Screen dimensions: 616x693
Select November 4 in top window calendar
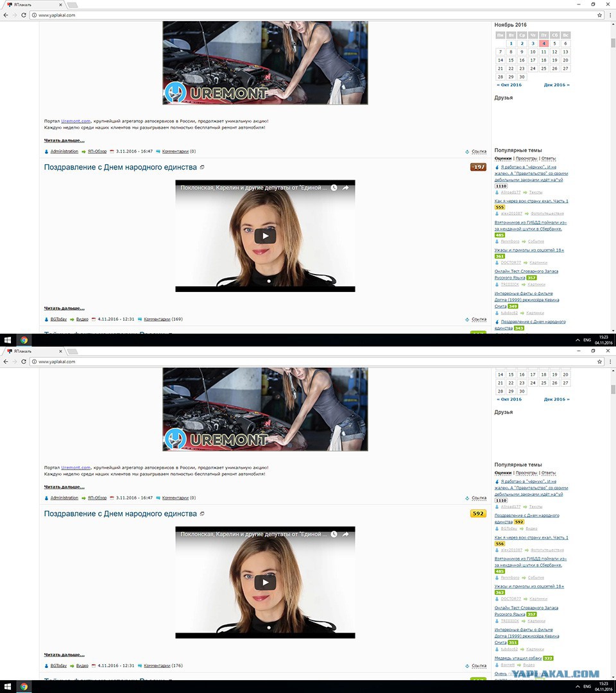click(x=543, y=44)
